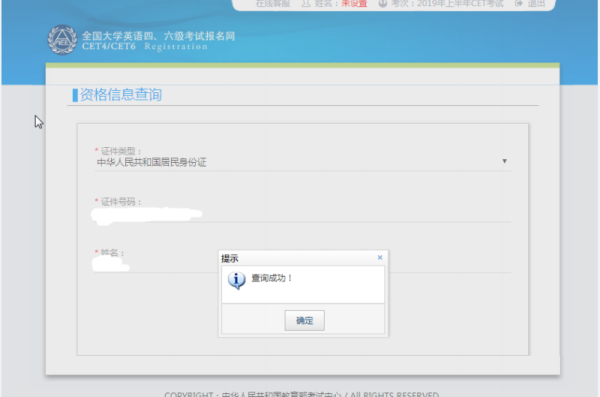Image resolution: width=600 pixels, height=397 pixels.
Task: Click the 提示 dialog title bar
Action: [303, 258]
